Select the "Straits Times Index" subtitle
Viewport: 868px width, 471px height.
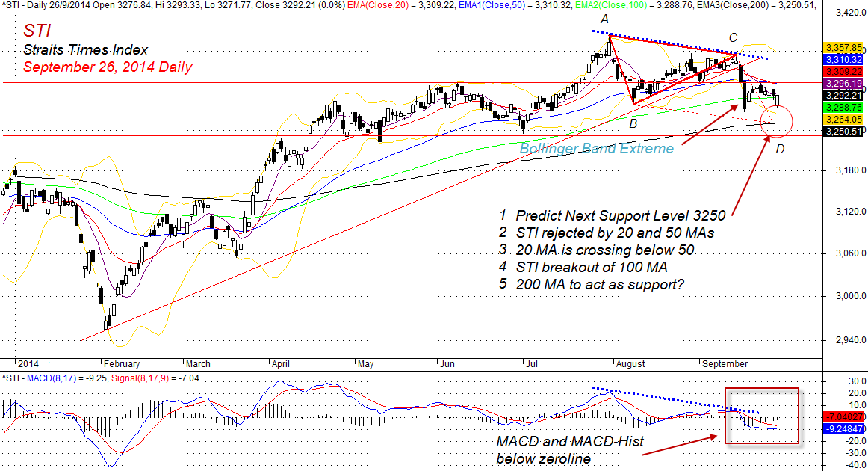[86, 50]
